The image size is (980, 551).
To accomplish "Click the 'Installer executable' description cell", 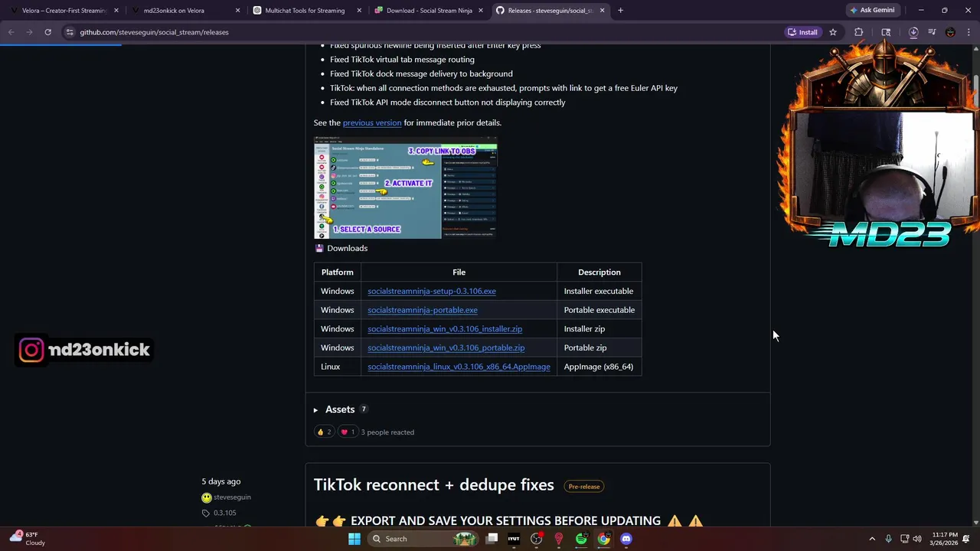I will click(599, 291).
